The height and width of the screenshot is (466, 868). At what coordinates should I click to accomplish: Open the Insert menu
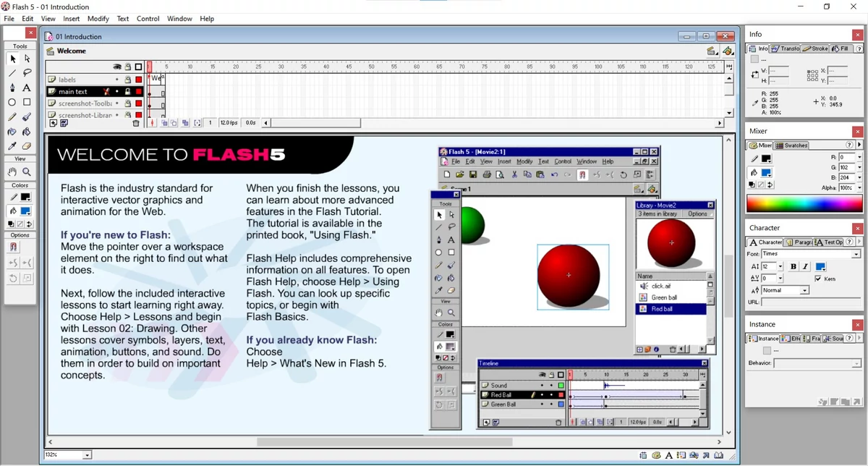coord(72,19)
